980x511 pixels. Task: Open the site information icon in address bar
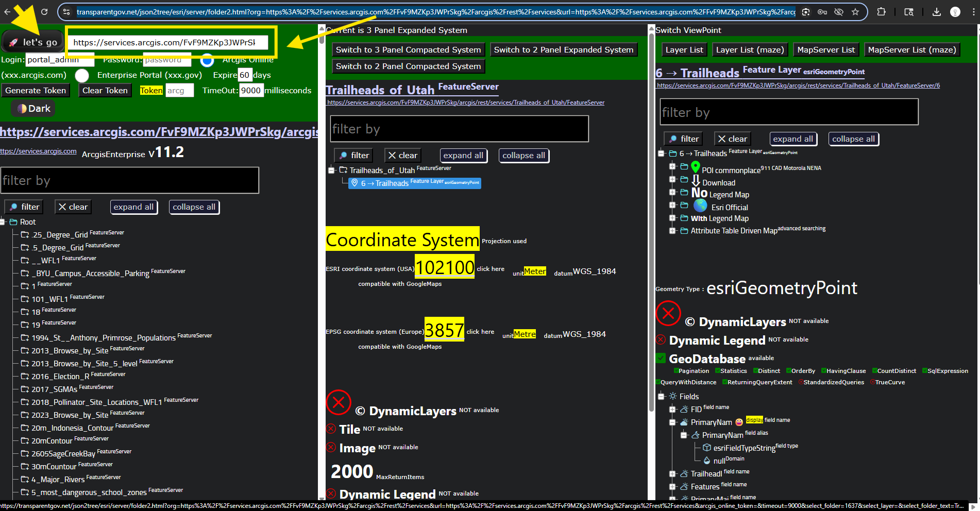(66, 12)
